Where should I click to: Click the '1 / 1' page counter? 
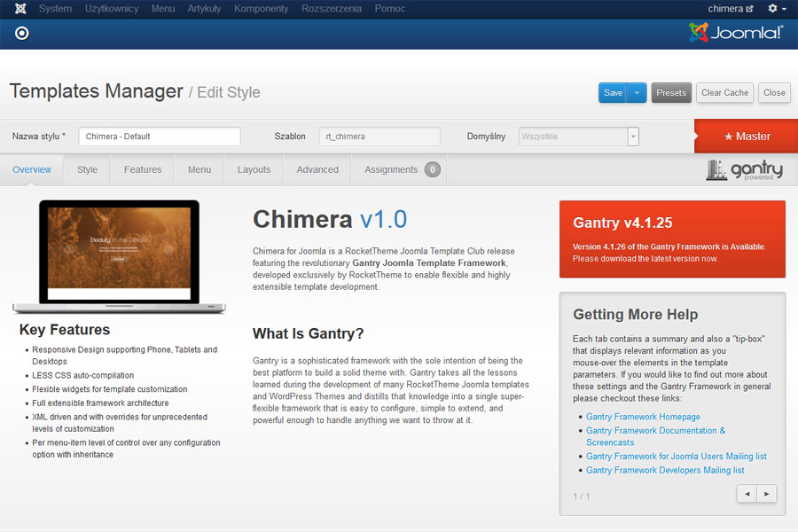pyautogui.click(x=581, y=497)
